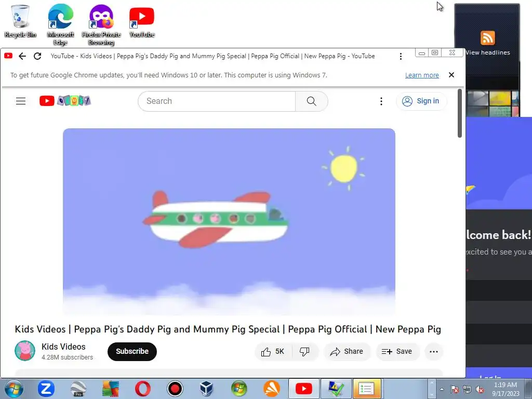
Task: Open the Kids Videos channel name
Action: pos(63,347)
